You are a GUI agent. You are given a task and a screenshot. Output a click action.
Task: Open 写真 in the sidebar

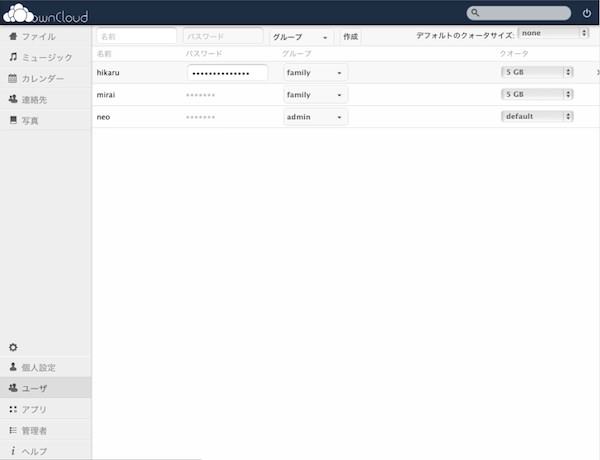46,121
